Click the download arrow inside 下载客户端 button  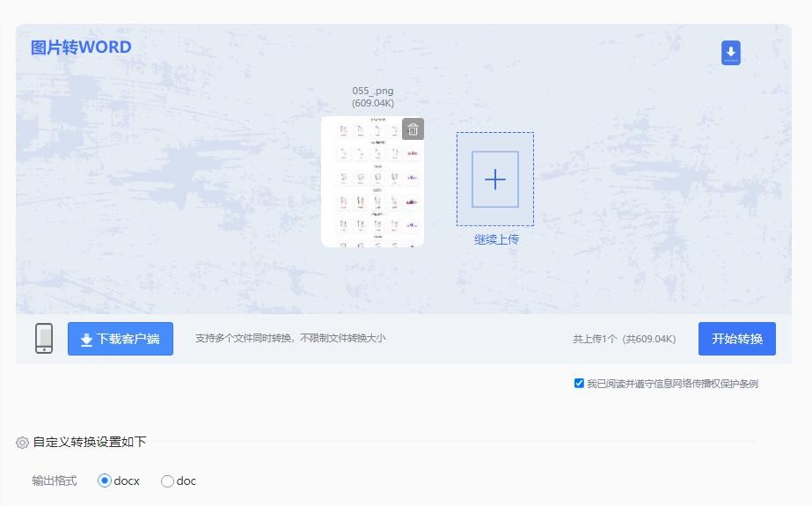coord(86,340)
